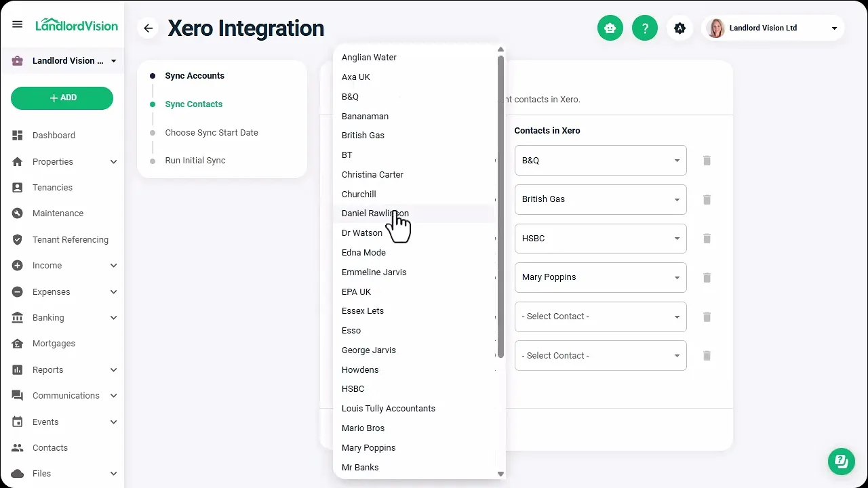The height and width of the screenshot is (488, 868).
Task: Delete the HSBC contact row
Action: click(x=707, y=239)
